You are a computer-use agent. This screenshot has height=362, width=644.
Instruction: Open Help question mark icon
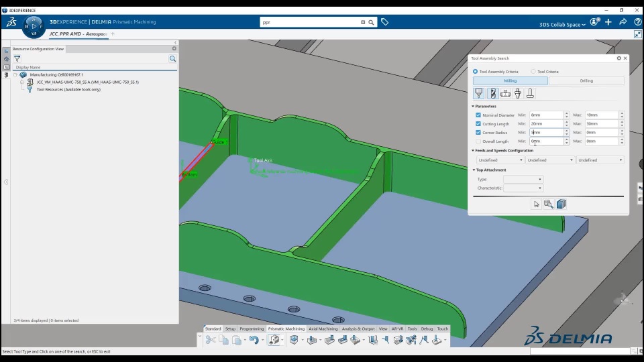point(637,22)
